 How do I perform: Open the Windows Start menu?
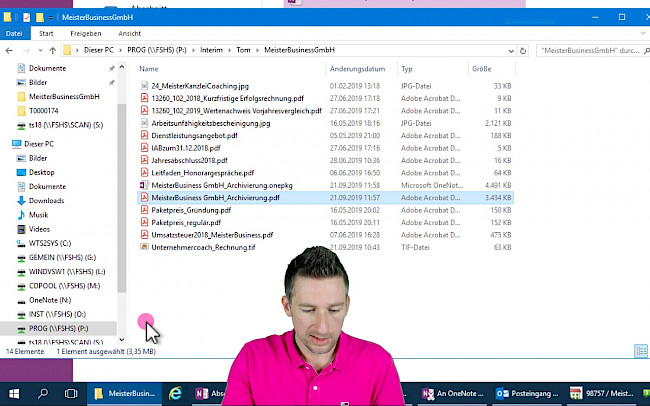pyautogui.click(x=16, y=394)
